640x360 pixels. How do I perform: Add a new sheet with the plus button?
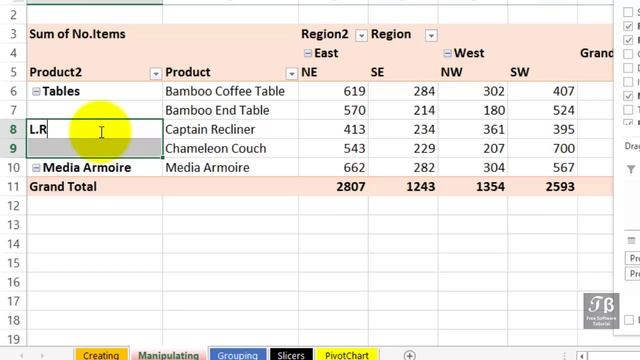(409, 355)
